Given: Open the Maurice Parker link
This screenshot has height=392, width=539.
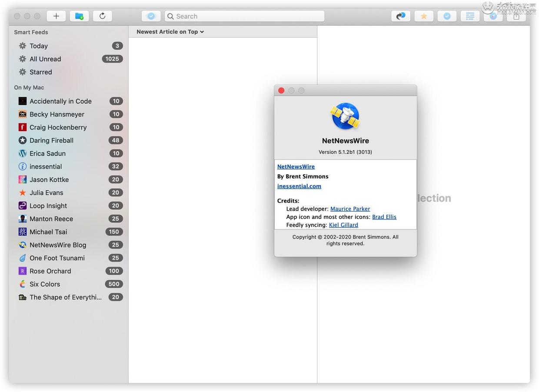Looking at the screenshot, I should pyautogui.click(x=350, y=209).
